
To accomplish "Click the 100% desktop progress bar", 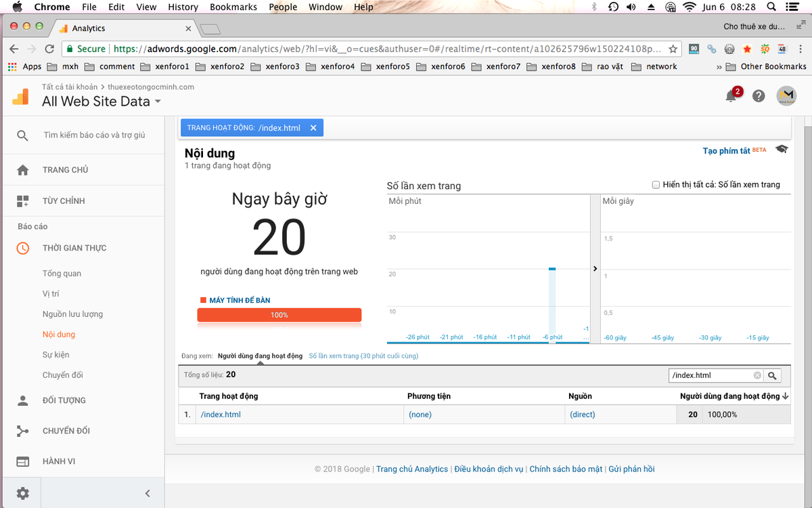I will [279, 315].
